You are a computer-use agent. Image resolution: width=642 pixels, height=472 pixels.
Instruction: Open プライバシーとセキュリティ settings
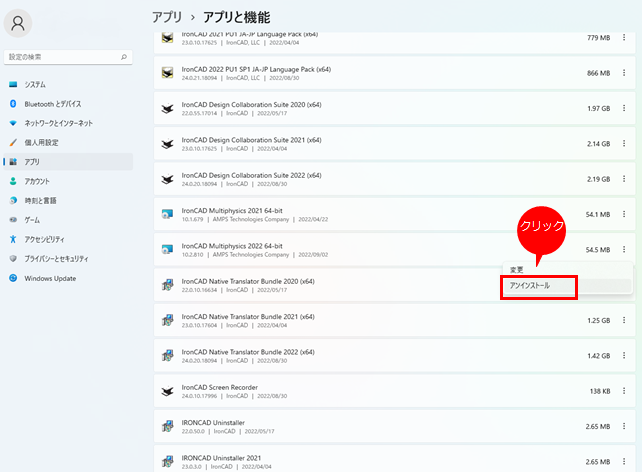click(61, 259)
